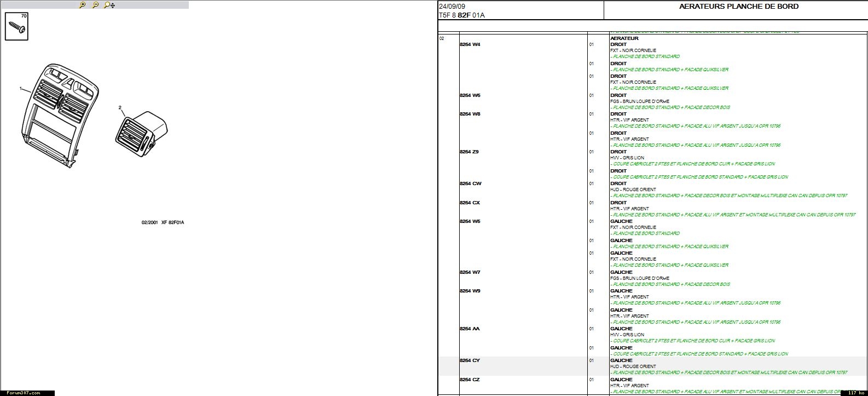The image size is (868, 396).
Task: Open the screw 70 thumbnail
Action: 16,26
